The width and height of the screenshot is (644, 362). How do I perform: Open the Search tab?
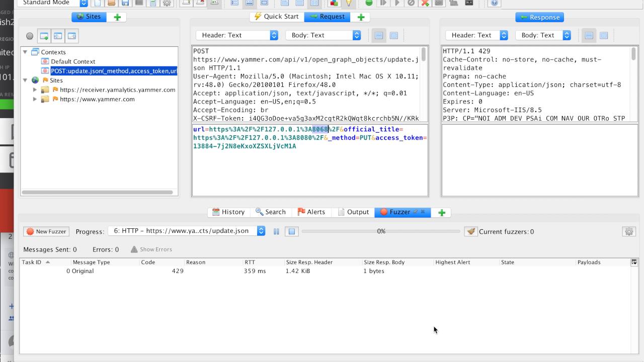point(270,212)
